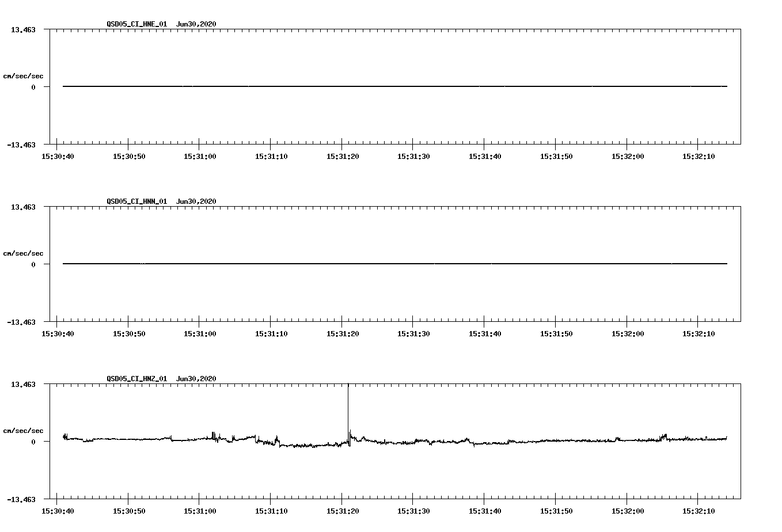Viewport: 782px width, 532px height.
Task: Click 15:31:50 label under HNN plot
Action: coord(556,334)
